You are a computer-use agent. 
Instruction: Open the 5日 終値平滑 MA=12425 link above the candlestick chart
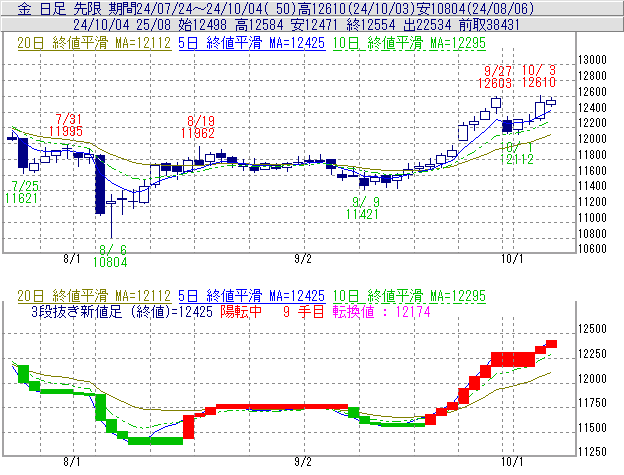pyautogui.click(x=252, y=43)
